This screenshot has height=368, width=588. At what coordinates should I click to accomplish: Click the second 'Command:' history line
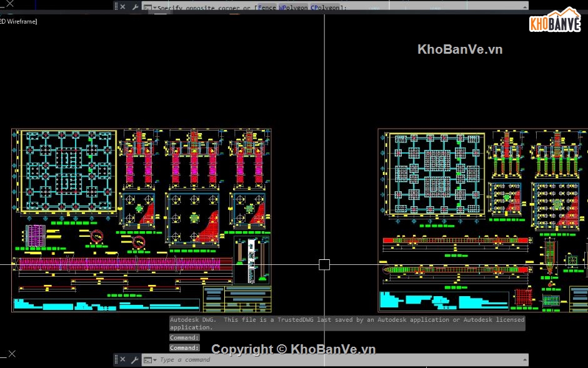(184, 348)
